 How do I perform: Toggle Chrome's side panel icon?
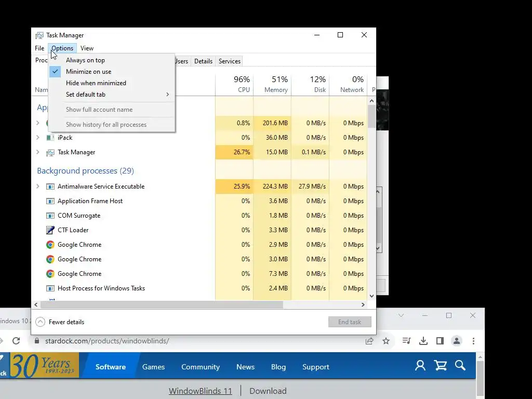pos(440,341)
